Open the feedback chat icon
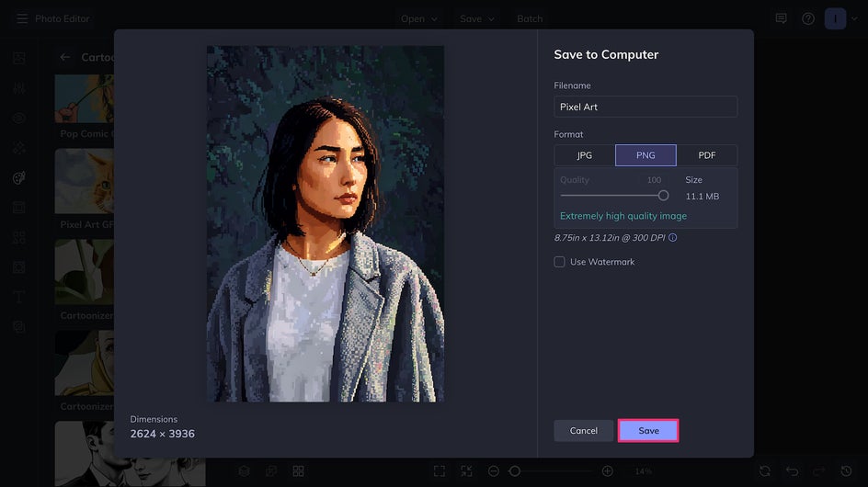This screenshot has width=868, height=487. [x=781, y=18]
